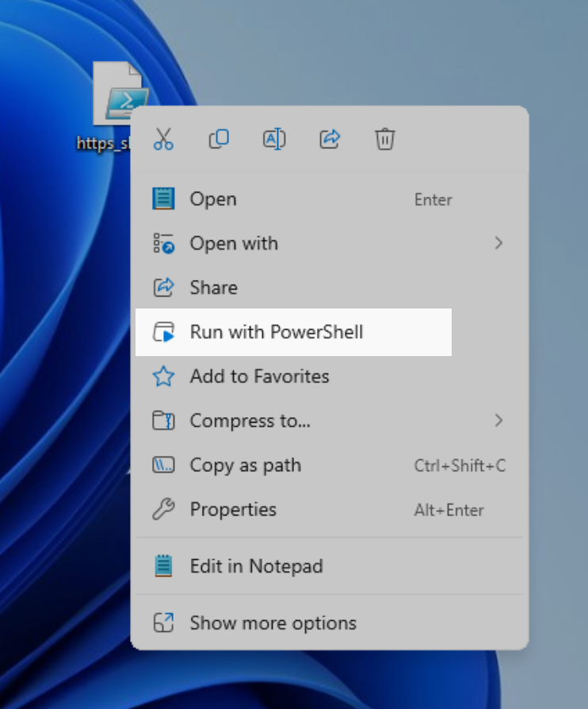Click the wrench icon beside Properties
This screenshot has width=588, height=709.
coord(163,510)
